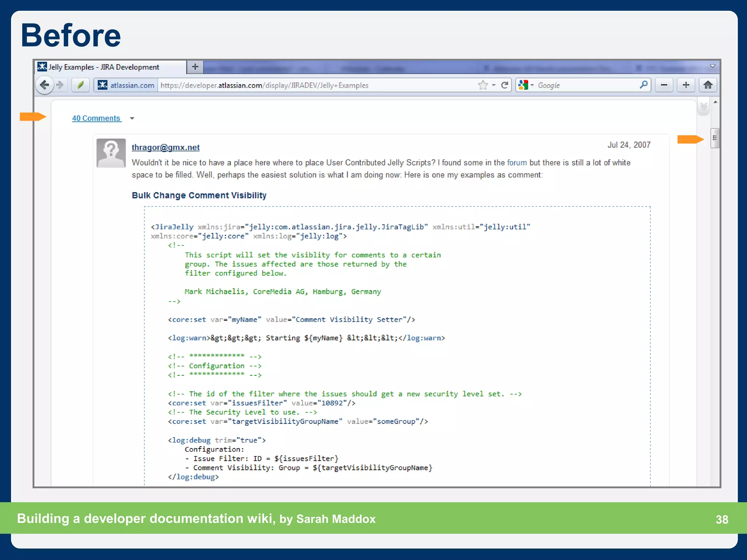Zoom out with the minus button
This screenshot has width=747, height=560.
[x=664, y=85]
